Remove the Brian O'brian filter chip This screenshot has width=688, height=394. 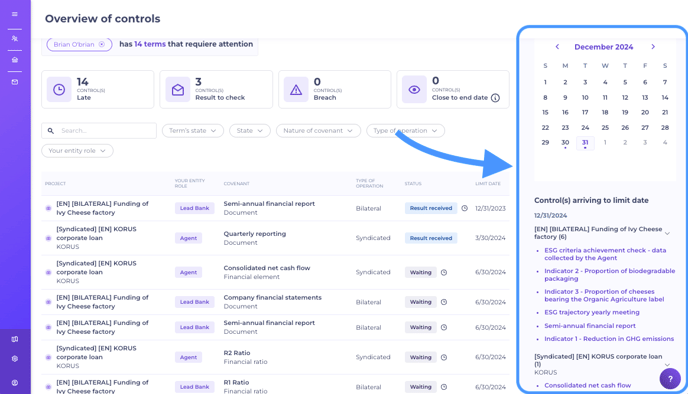click(102, 44)
